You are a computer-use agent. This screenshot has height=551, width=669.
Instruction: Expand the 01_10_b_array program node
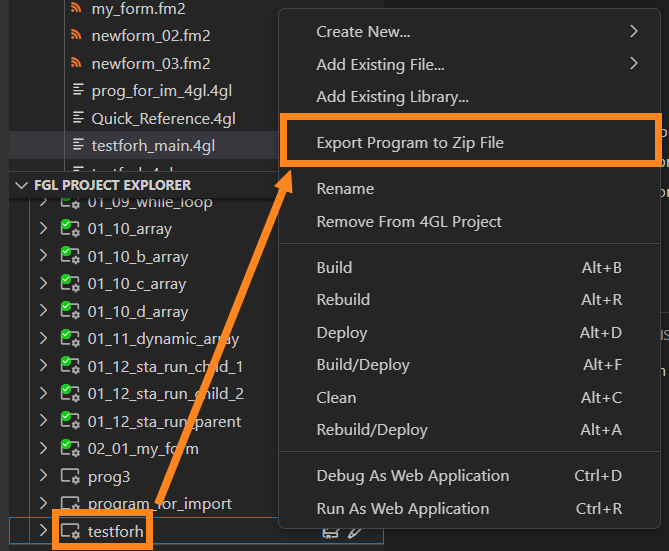click(x=43, y=256)
